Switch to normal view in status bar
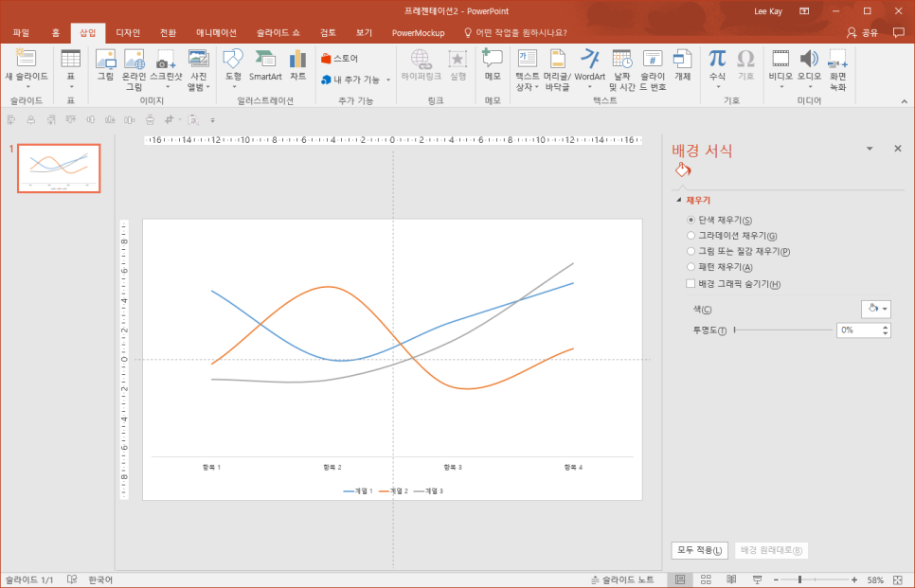 coord(680,579)
